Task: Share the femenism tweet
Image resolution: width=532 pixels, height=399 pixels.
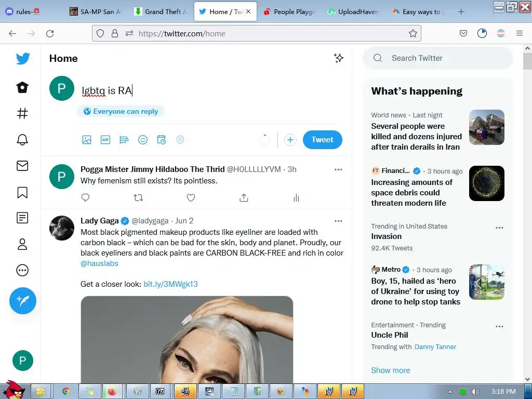Action: tap(244, 197)
